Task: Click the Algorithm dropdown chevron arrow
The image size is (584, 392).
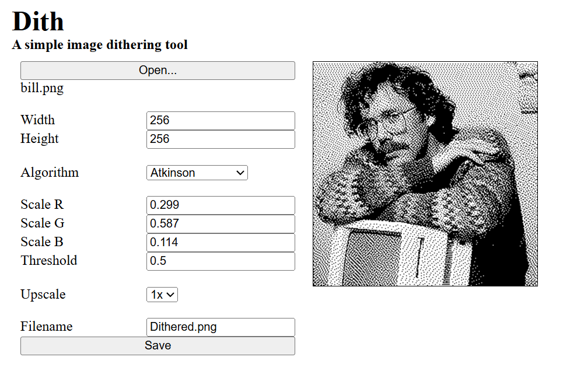Action: tap(240, 173)
